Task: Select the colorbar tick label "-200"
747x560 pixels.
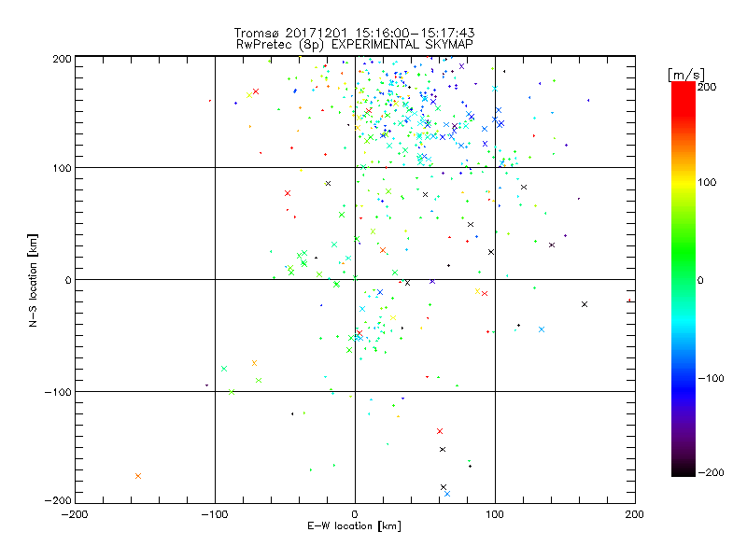Action: tap(711, 472)
